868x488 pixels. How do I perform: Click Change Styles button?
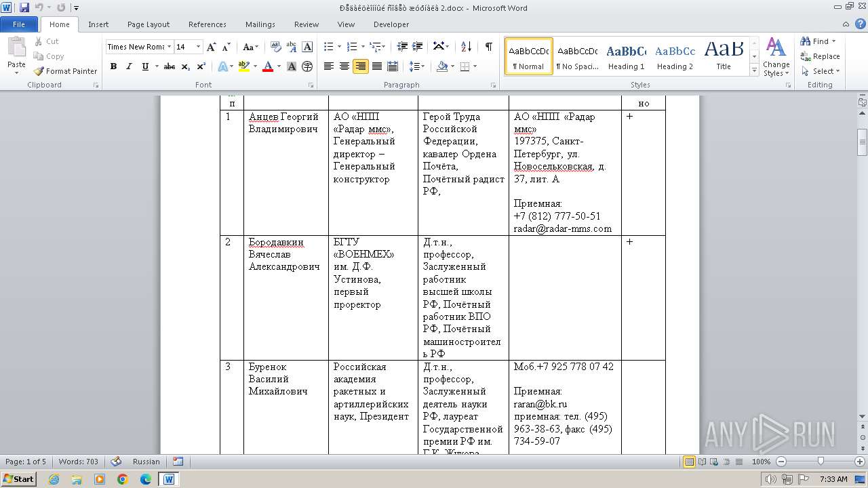pos(776,57)
